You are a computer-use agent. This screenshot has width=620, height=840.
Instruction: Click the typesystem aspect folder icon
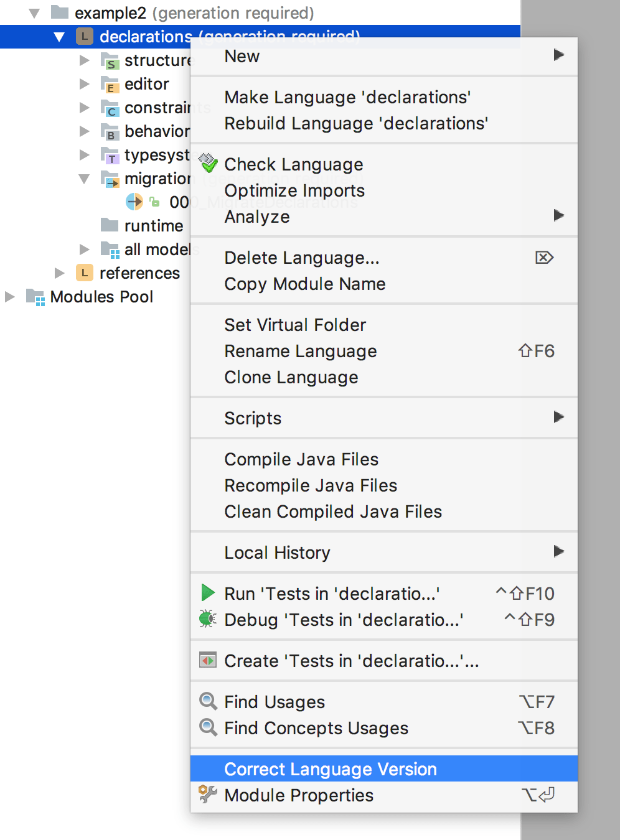click(x=110, y=156)
